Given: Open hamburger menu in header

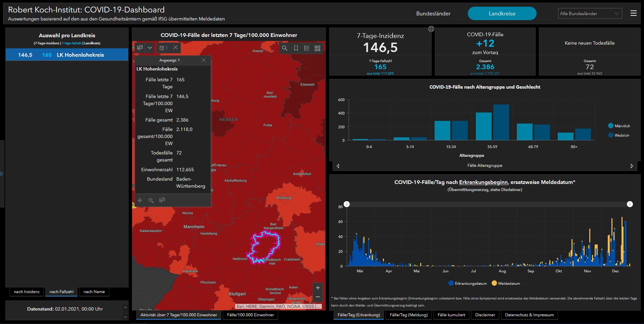Looking at the screenshot, I should [633, 13].
